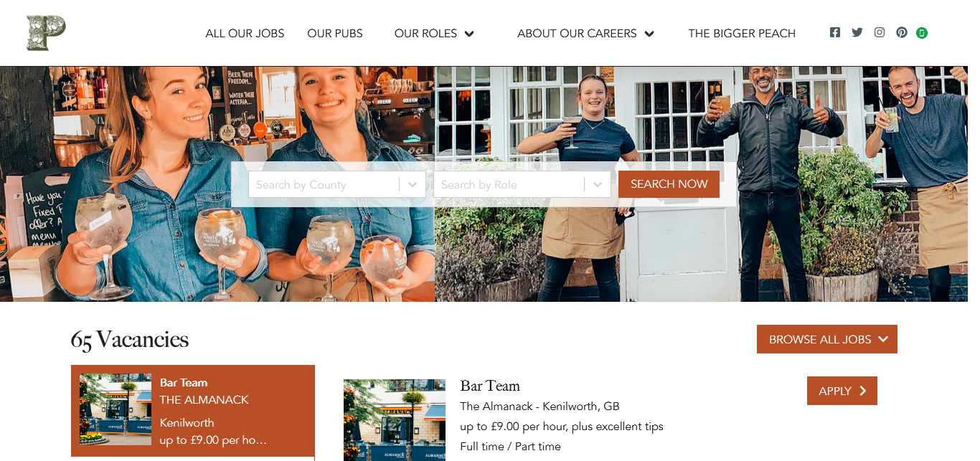Focus the Search by County field
Viewport: 980px width, 461px height.
(324, 184)
